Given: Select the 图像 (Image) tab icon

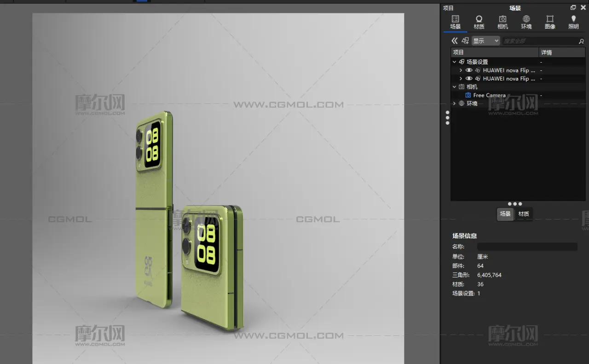Looking at the screenshot, I should 550,22.
